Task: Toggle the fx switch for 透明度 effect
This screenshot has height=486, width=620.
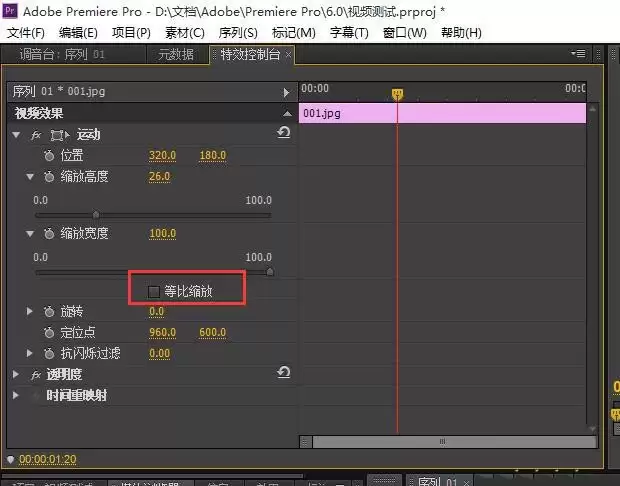Action: coord(36,374)
